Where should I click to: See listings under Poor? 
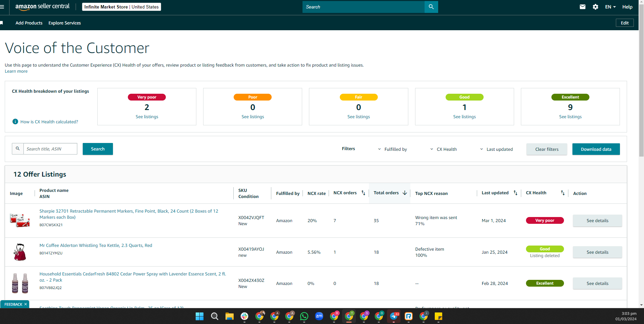[253, 116]
